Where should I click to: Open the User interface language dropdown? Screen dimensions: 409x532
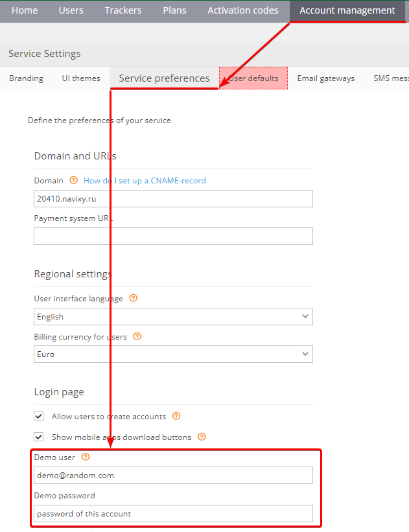coord(173,317)
